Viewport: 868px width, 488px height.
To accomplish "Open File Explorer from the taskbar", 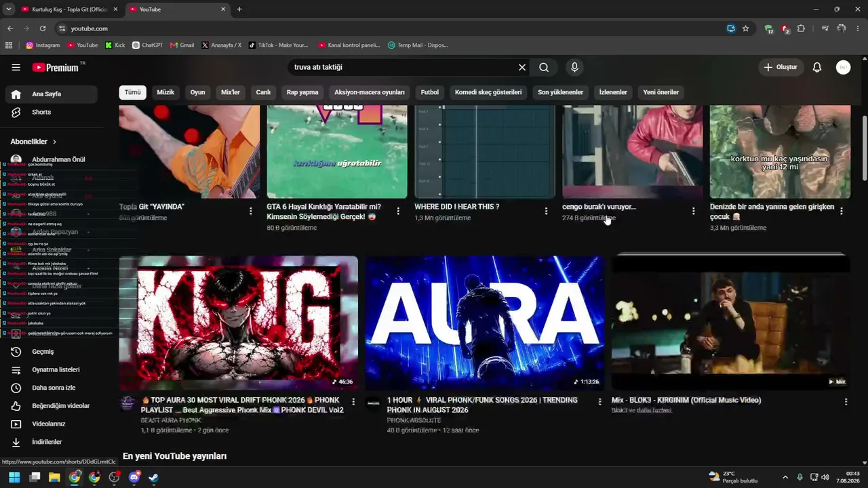I will [54, 477].
